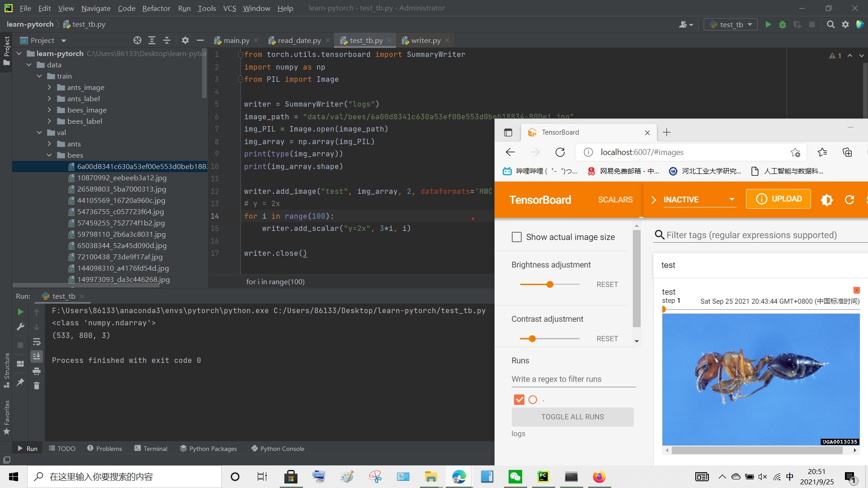The height and width of the screenshot is (488, 868).
Task: Click the image step slider marker
Action: pyautogui.click(x=664, y=310)
